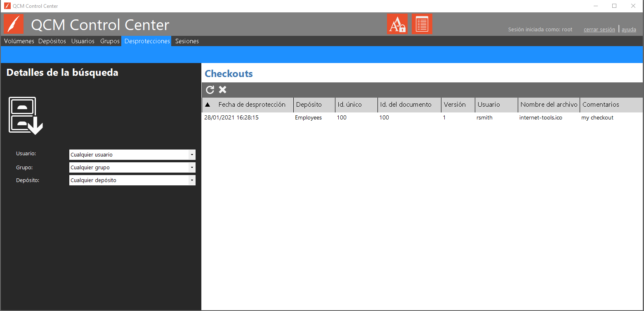Open the Usuario dropdown
644x311 pixels.
(191, 155)
